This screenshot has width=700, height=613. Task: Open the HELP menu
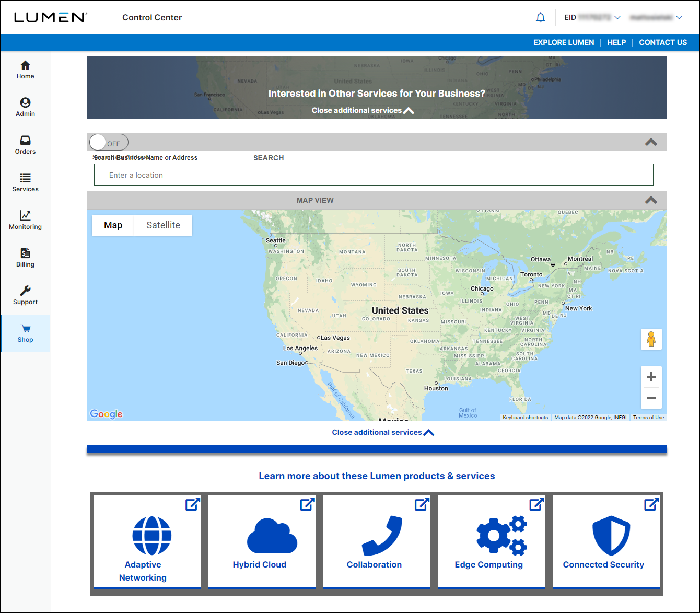[616, 42]
